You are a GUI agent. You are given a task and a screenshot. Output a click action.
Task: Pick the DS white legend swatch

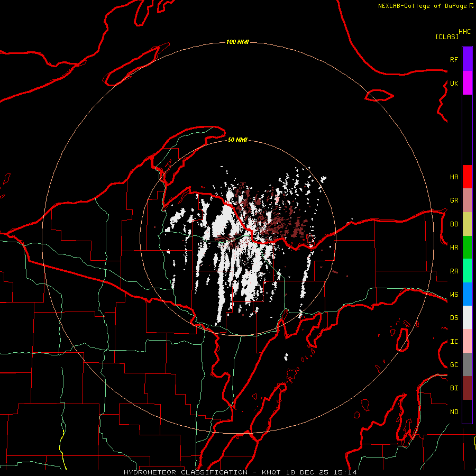(x=467, y=317)
